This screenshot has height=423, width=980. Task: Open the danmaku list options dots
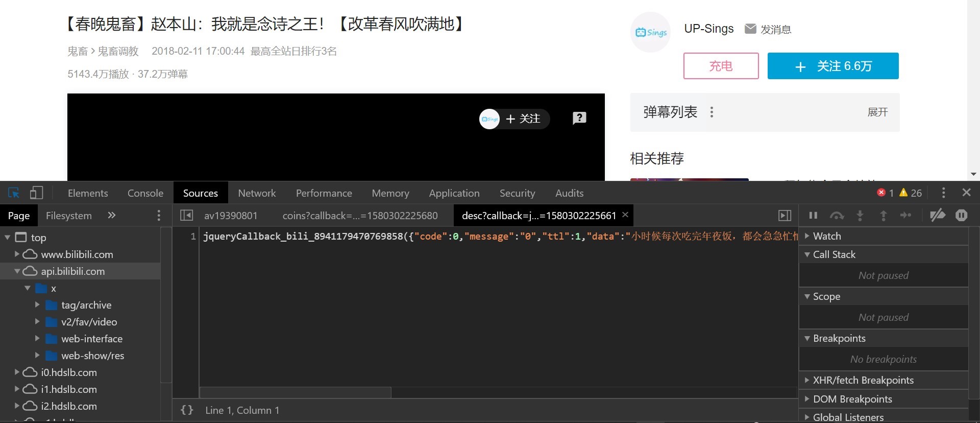(712, 112)
